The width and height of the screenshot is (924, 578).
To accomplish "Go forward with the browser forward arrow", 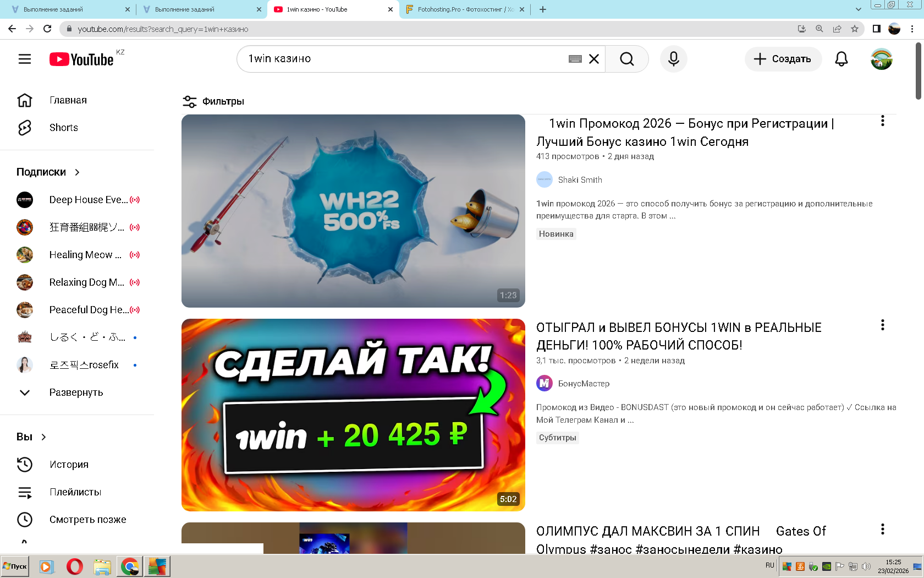I will 30,29.
